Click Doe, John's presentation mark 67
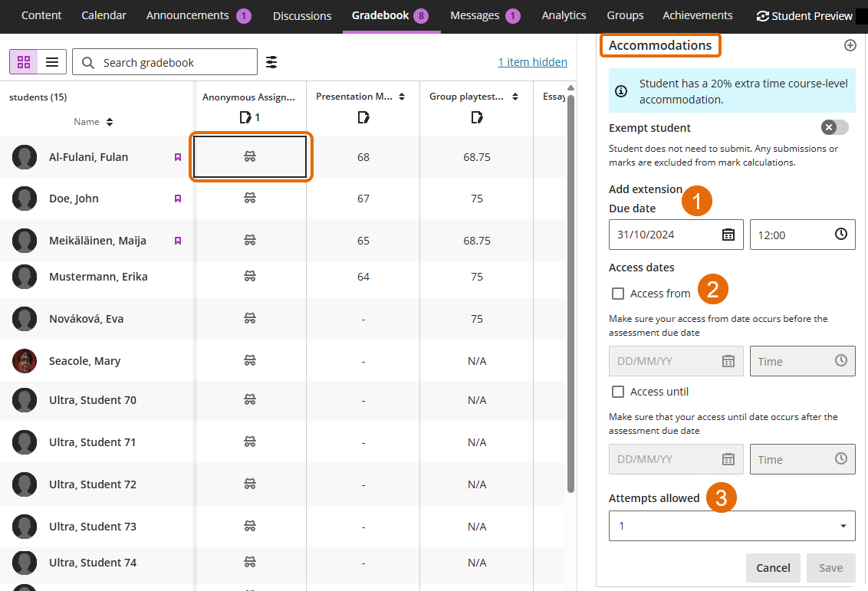 363,198
